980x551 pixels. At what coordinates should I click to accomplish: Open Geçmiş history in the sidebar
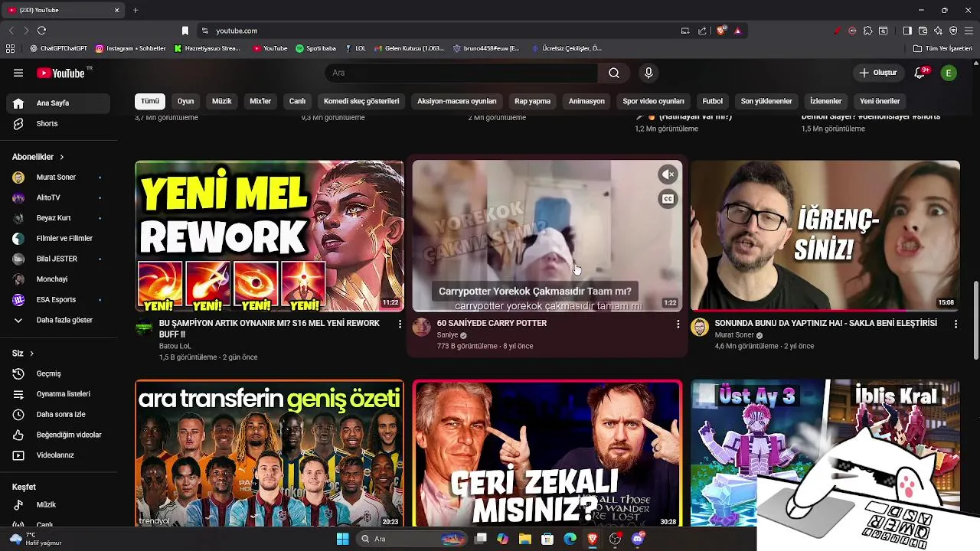click(58, 373)
